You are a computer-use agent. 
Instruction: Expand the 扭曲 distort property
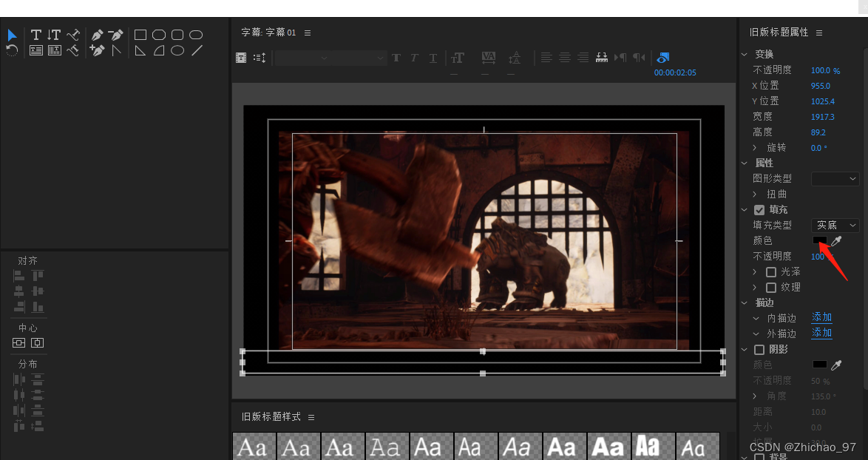click(755, 195)
